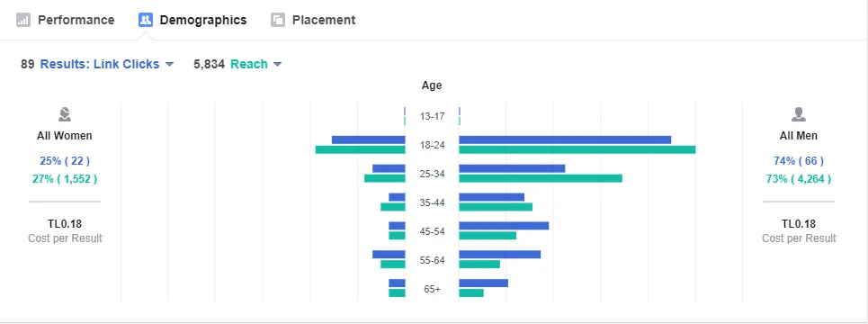
Task: Click the Demographics people icon
Action: click(146, 20)
